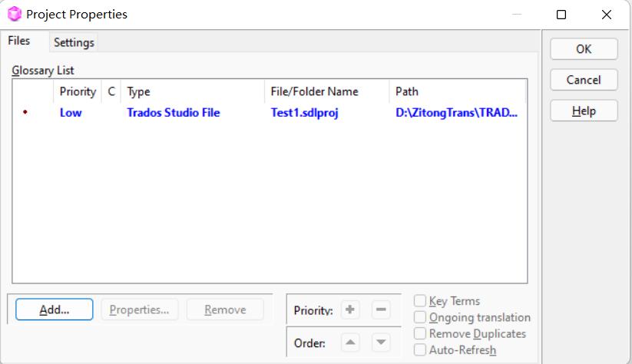Maximize the Project Properties window
The height and width of the screenshot is (364, 632).
(561, 15)
